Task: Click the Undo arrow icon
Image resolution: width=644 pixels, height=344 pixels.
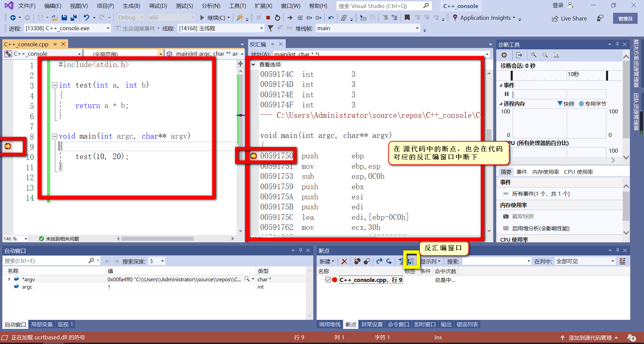Action: coord(87,17)
